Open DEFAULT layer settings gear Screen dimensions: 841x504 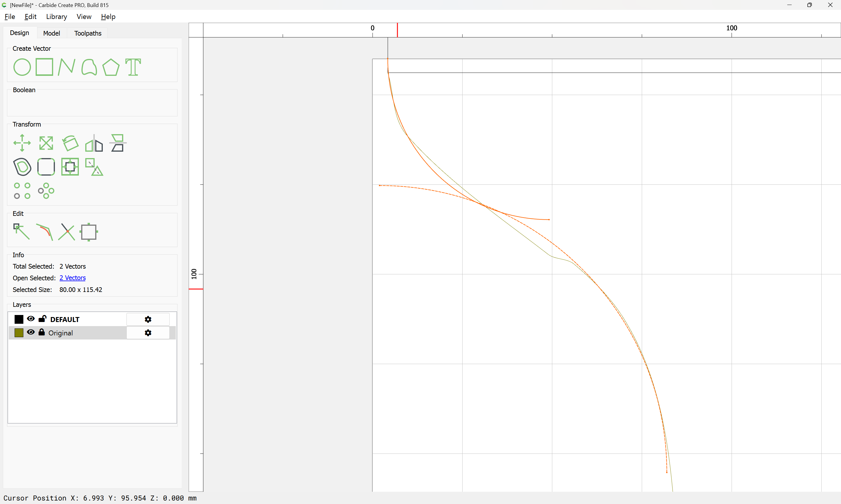point(148,319)
